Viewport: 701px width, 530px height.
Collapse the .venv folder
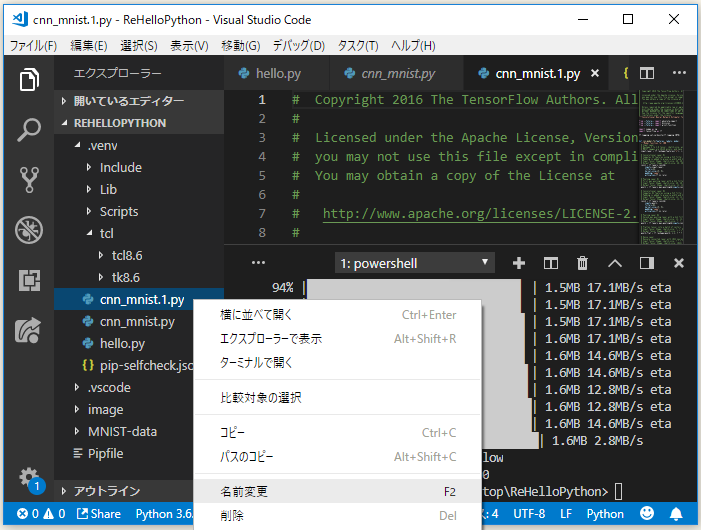coord(139,145)
